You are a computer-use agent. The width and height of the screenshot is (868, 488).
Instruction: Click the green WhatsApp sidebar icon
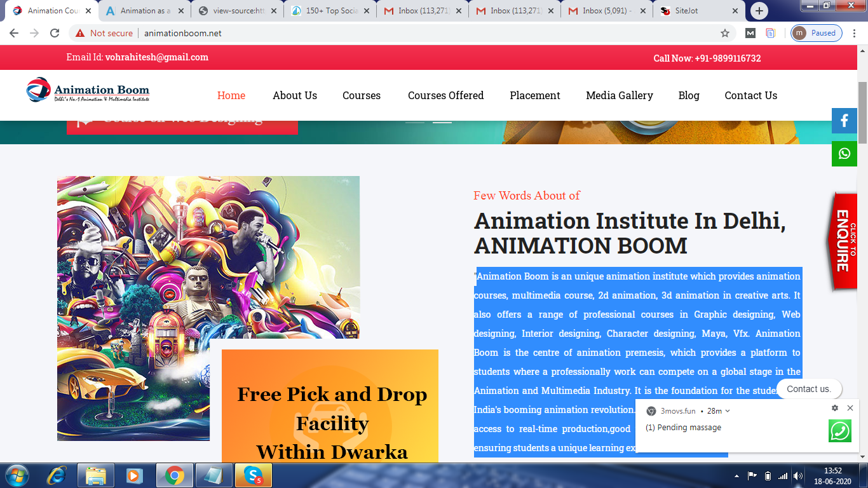[844, 154]
